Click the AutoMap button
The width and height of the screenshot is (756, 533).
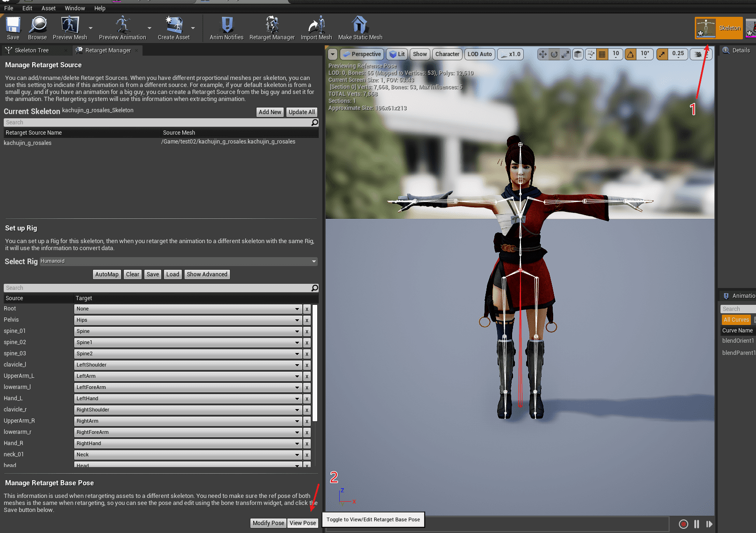pyautogui.click(x=107, y=274)
